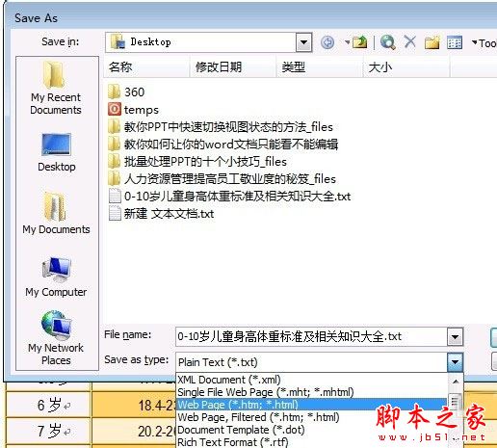Select Desktop in the places bar
This screenshot has height=448, width=497.
[57, 152]
